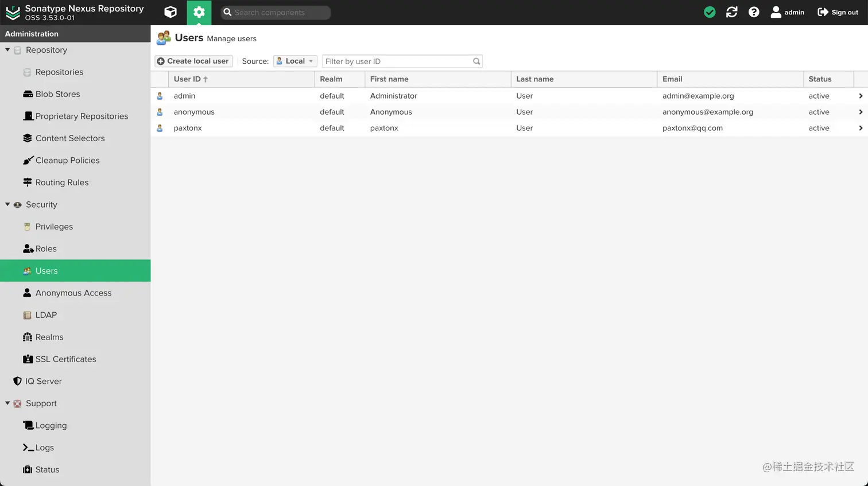Select the Security tree node
The width and height of the screenshot is (868, 486).
click(41, 205)
